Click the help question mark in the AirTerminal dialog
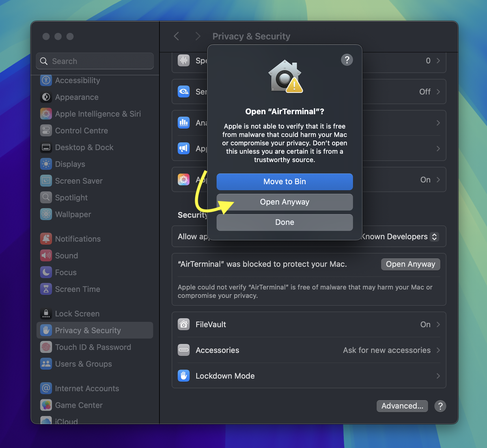This screenshot has height=448, width=487. click(x=347, y=60)
